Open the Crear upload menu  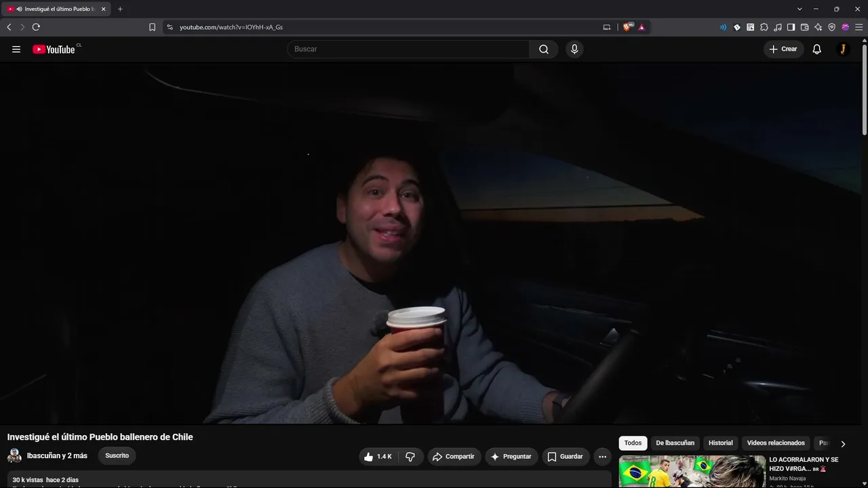[x=784, y=49]
